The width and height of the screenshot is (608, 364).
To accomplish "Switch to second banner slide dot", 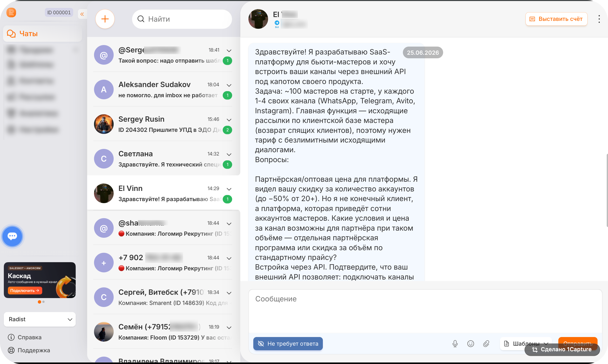I will click(44, 302).
